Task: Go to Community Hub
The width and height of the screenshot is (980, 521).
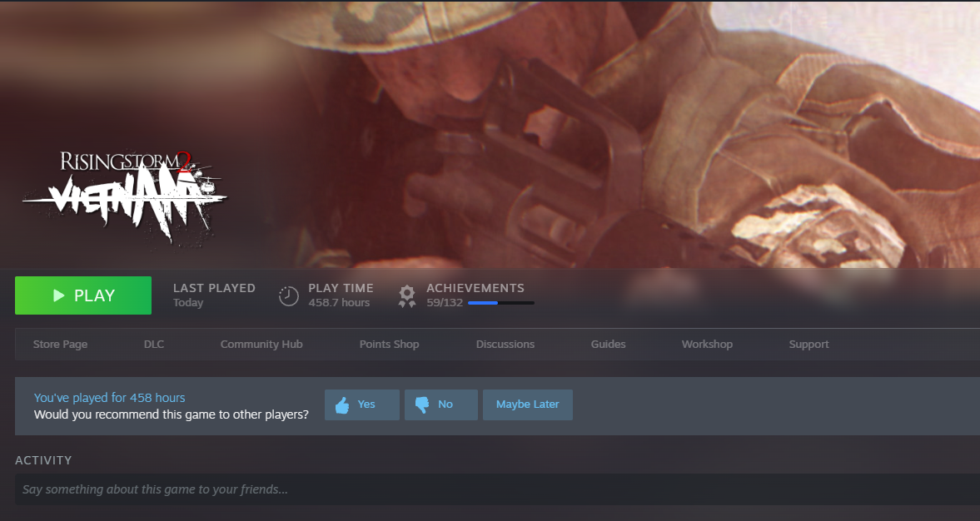Action: pos(261,345)
